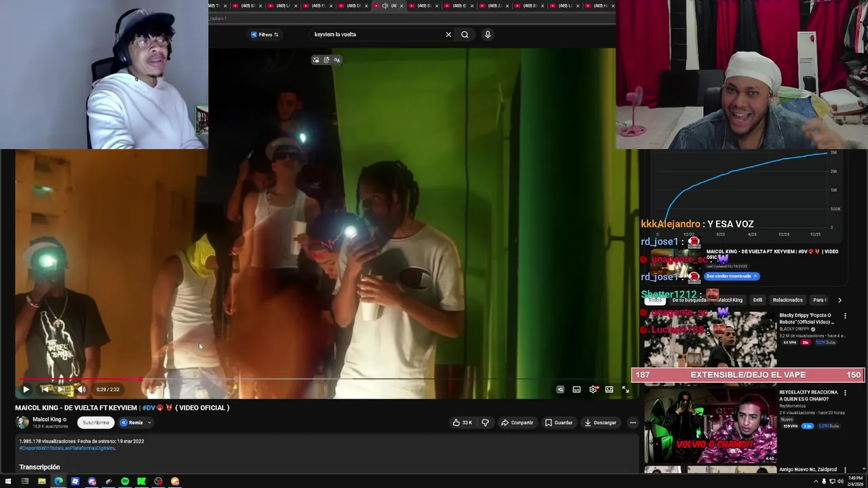Follow the #DisponibleEnTodasLasPlataformasDigitales hashtag link
Viewport: 868px width, 488px height.
(67, 448)
